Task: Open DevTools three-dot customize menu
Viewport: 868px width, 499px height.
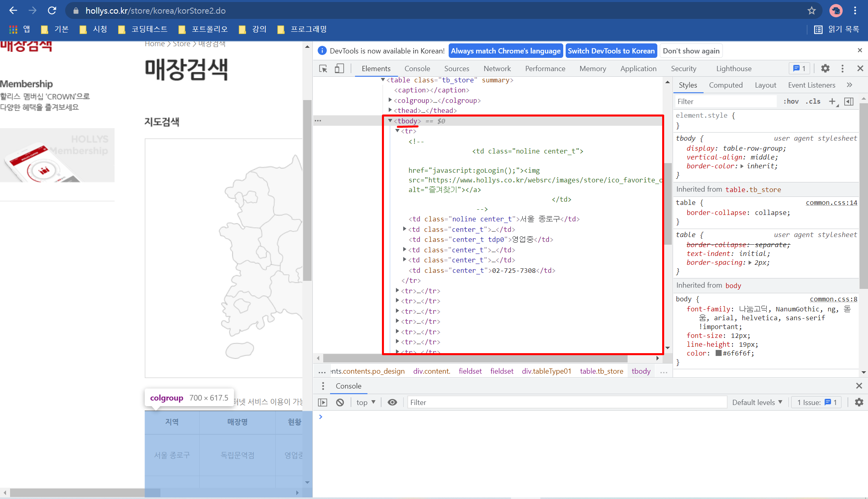Action: [842, 69]
